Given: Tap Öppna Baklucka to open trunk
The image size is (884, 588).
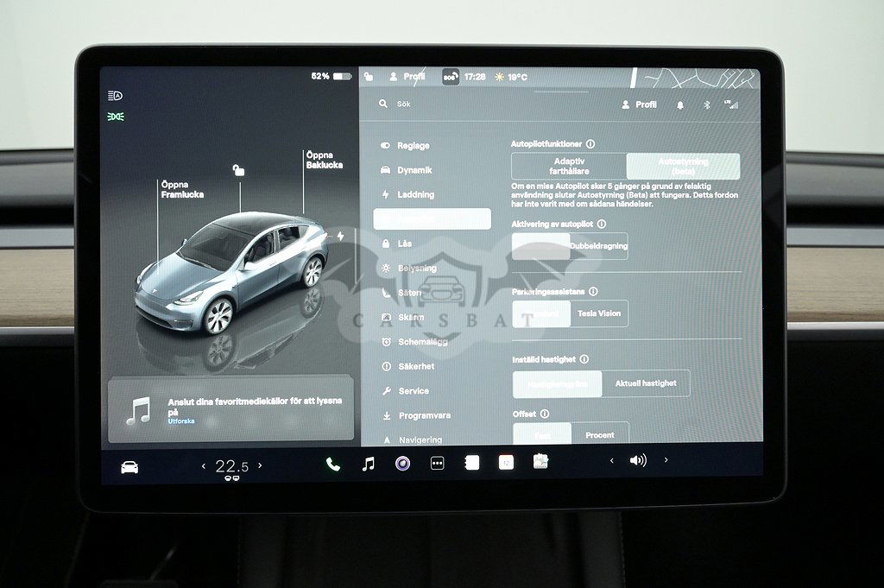Looking at the screenshot, I should pos(324,160).
